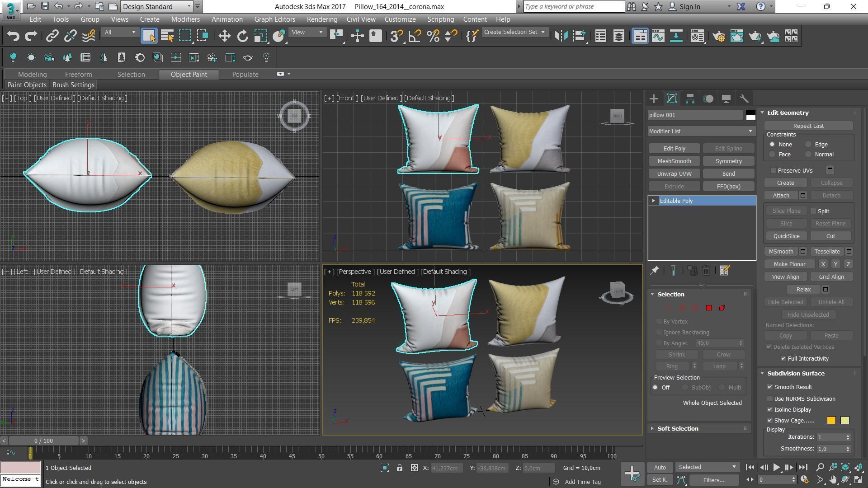The height and width of the screenshot is (488, 868).
Task: Toggle Isoline Display checkbox
Action: (x=770, y=409)
